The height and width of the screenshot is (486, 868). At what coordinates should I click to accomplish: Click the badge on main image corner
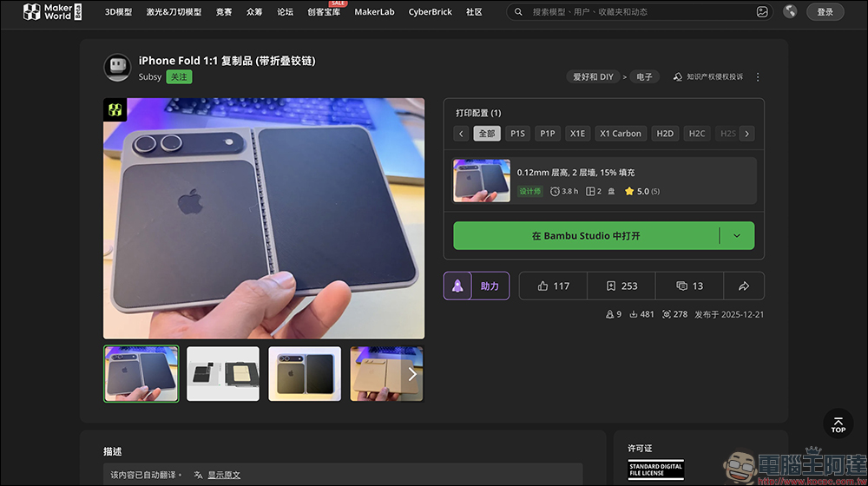point(115,109)
